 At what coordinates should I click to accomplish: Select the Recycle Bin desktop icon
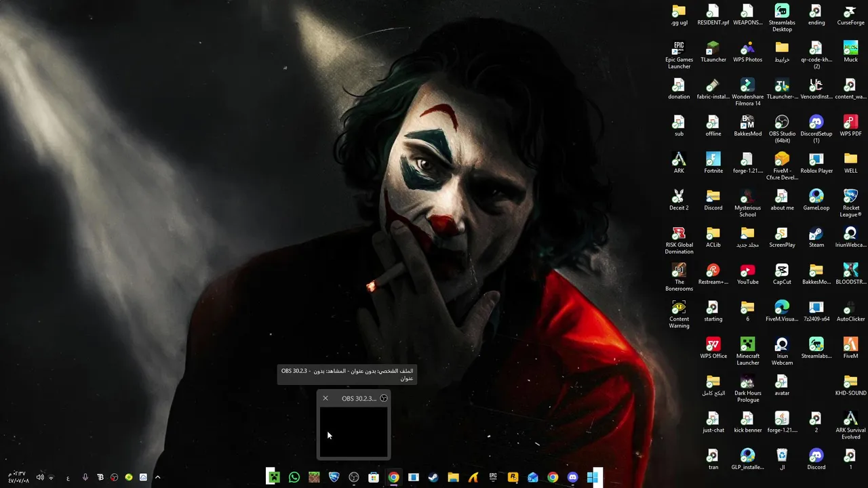point(782,460)
